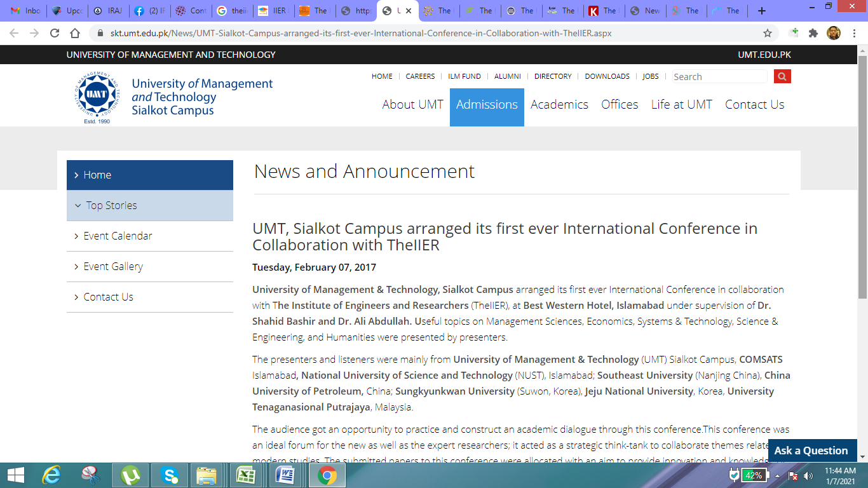Open Excel from the taskbar

coord(245,475)
